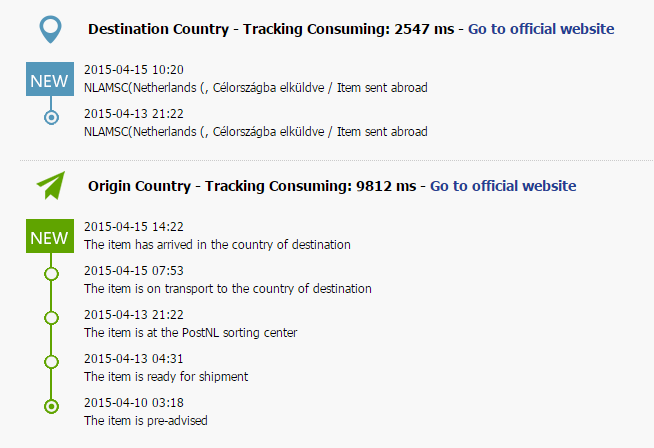Click the ready for shipment timeline node
Viewport: 654px width, 448px height.
(51, 361)
